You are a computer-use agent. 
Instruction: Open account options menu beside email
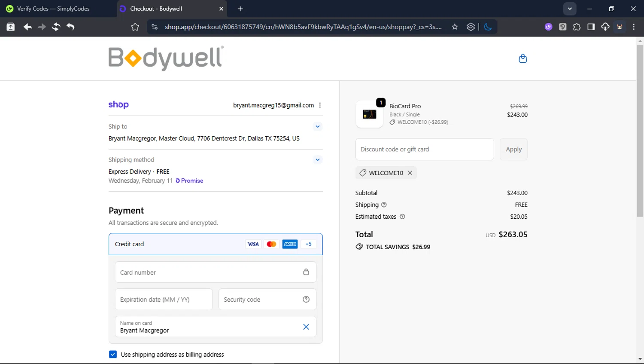coord(320,105)
